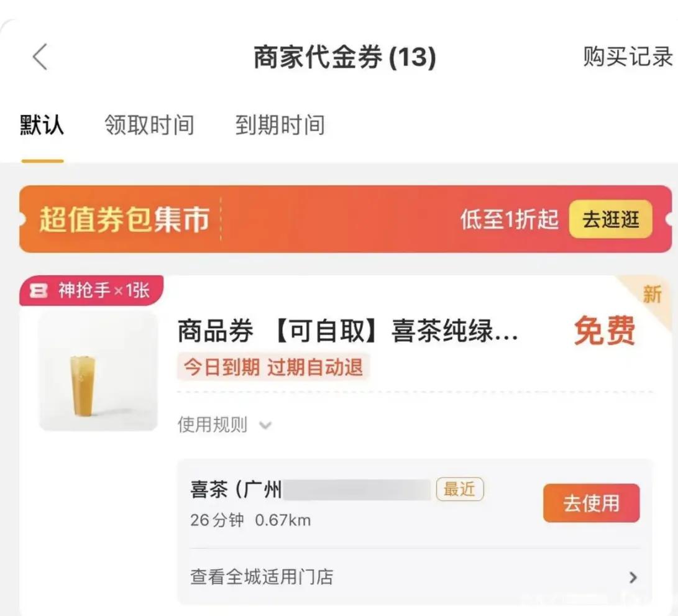This screenshot has height=616, width=678.
Task: Tap the 免费 price label
Action: coord(604,331)
